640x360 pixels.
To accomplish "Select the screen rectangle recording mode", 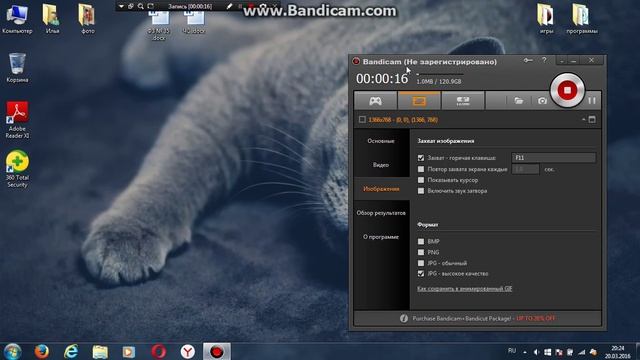I will tap(419, 101).
